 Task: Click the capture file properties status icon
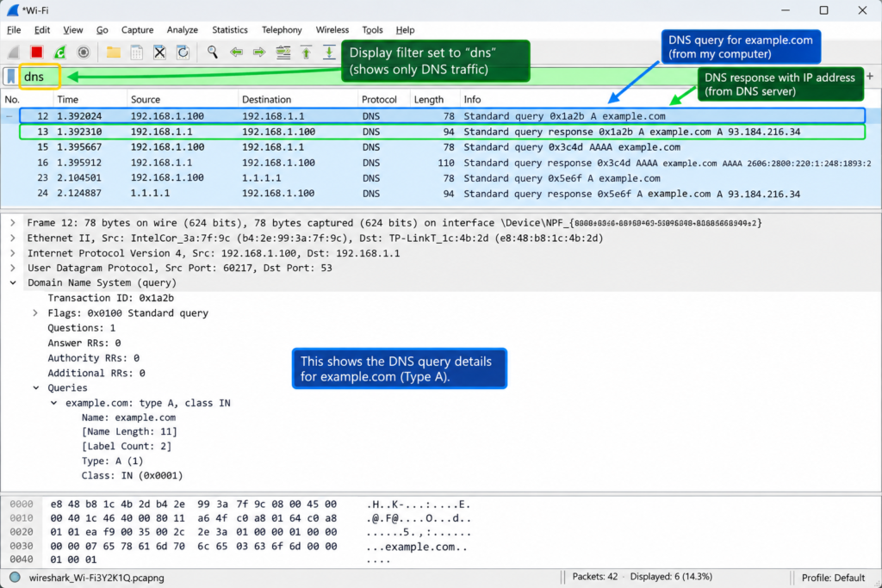[x=16, y=578]
